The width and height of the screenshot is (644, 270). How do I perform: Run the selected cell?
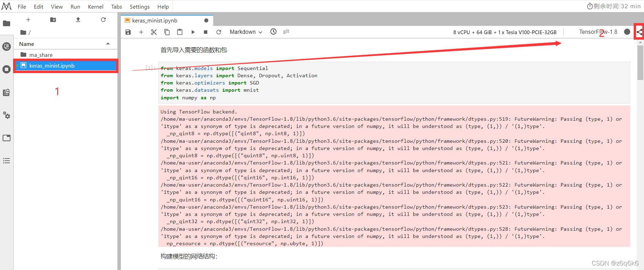coord(193,32)
